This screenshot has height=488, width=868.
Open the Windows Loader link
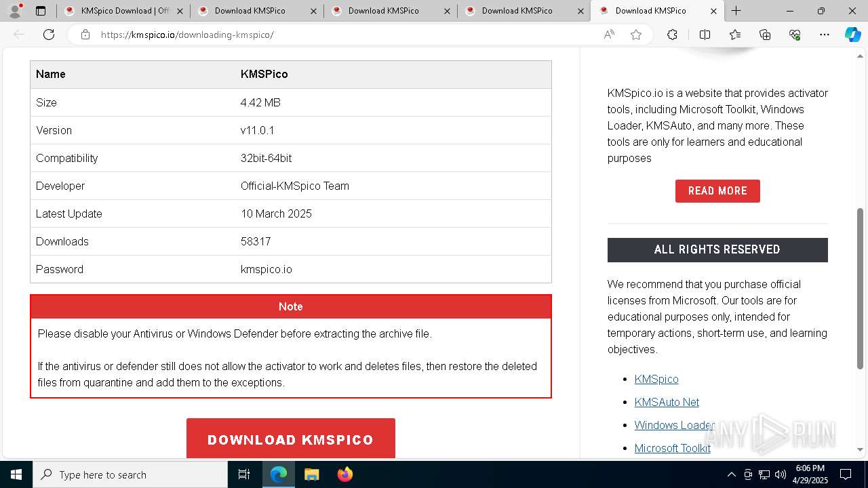coord(675,425)
